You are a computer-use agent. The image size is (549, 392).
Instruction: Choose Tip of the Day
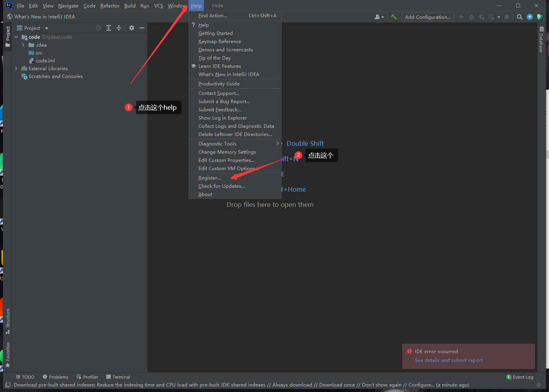235,58
